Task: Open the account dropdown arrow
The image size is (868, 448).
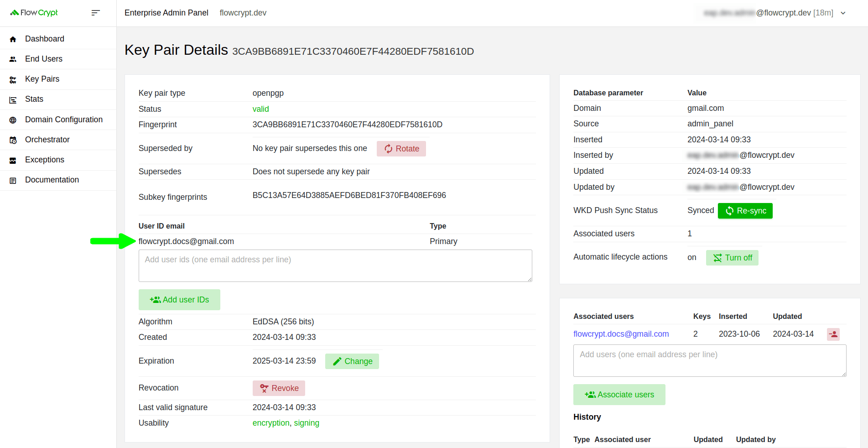Action: pos(843,13)
